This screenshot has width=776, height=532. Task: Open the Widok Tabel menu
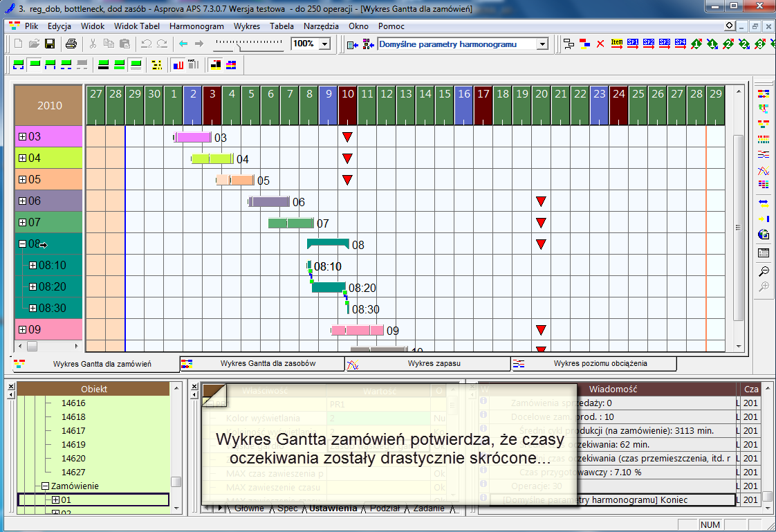point(136,26)
